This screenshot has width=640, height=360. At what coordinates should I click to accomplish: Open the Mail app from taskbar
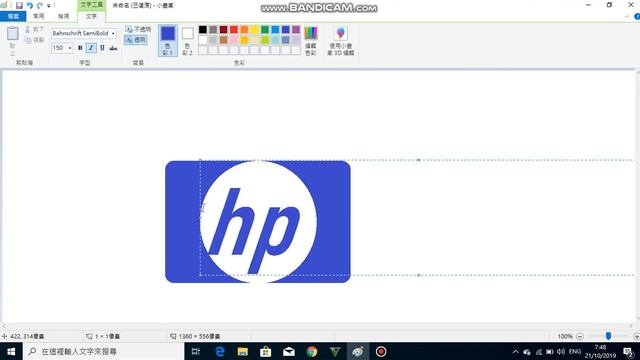click(289, 351)
